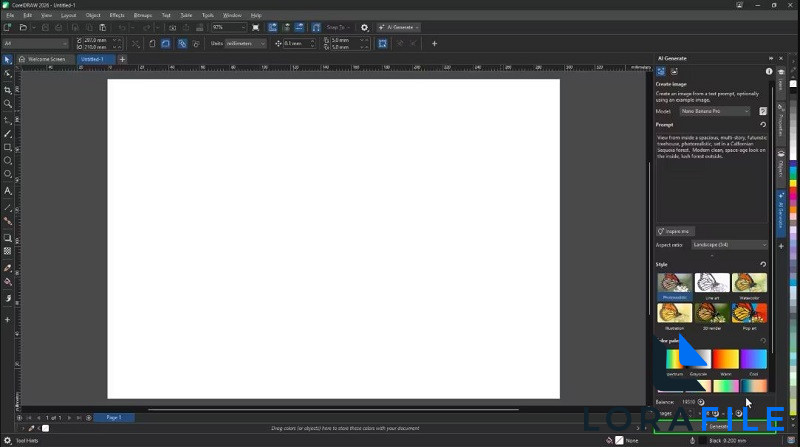
Task: Collapse the AI Generate docker with double arrow
Action: [770, 58]
